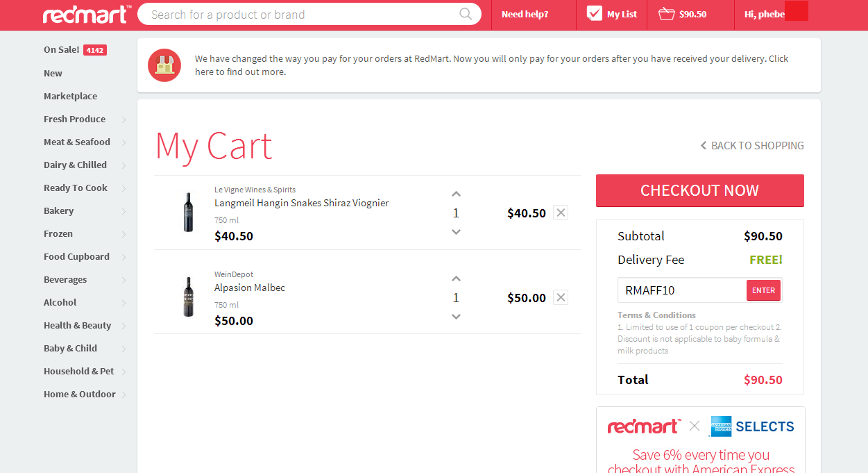Click the payment change notice text
This screenshot has width=868, height=473.
coord(491,65)
